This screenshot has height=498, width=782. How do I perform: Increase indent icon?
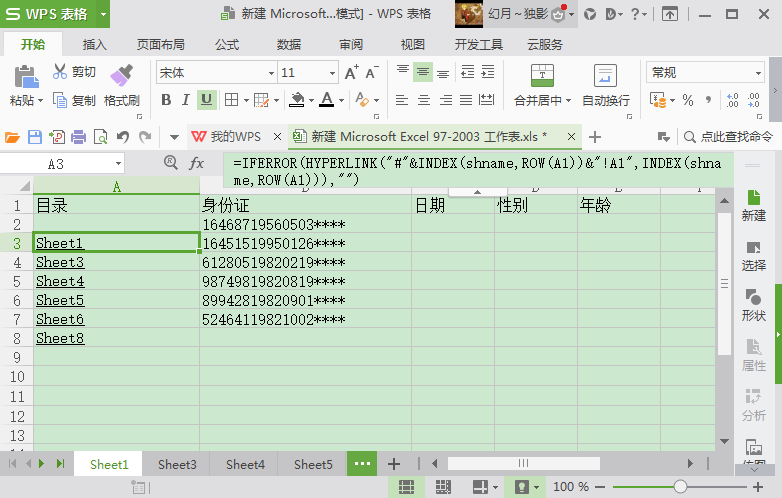[x=488, y=72]
